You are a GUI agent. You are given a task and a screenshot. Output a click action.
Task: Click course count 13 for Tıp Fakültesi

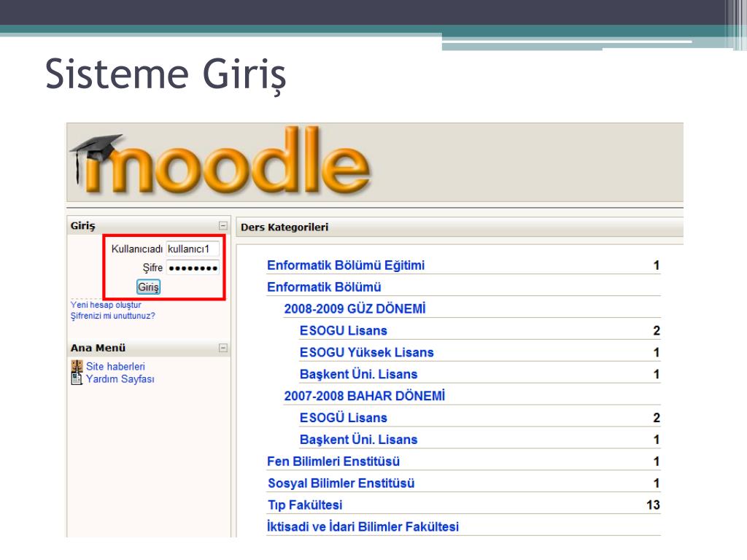(x=653, y=505)
